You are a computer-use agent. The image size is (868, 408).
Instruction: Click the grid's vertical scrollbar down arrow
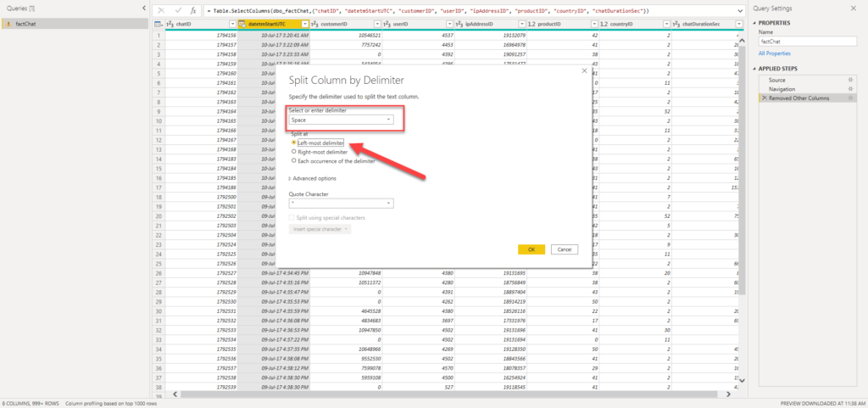point(742,381)
